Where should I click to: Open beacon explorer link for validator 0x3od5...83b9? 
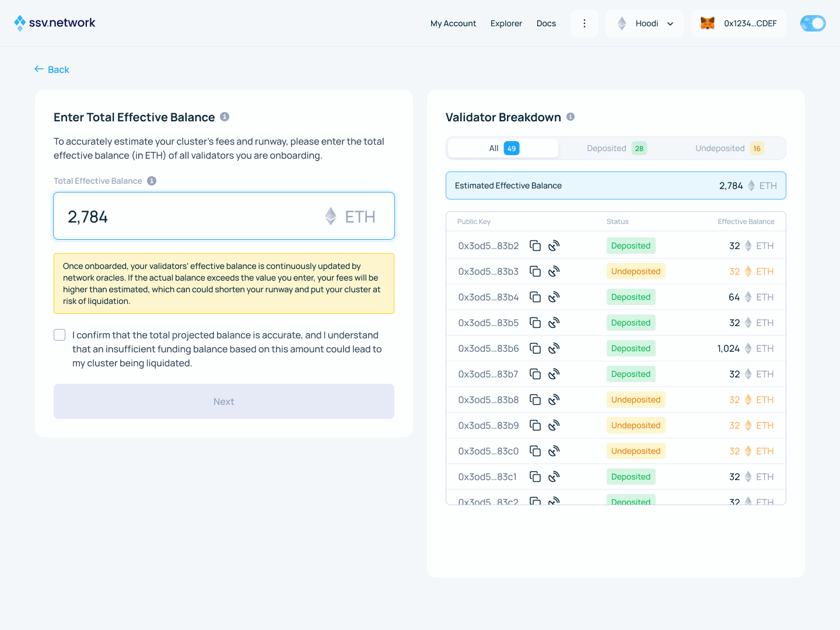553,425
